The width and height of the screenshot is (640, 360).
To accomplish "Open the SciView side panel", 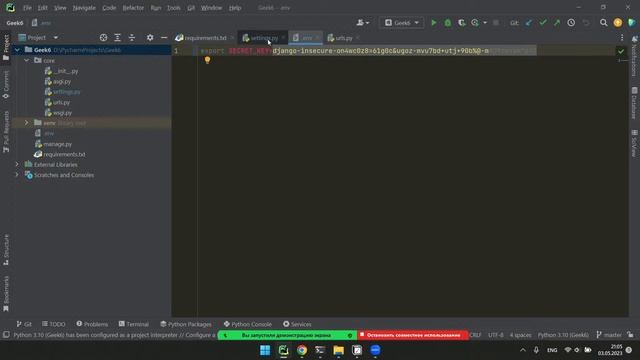I will (634, 143).
